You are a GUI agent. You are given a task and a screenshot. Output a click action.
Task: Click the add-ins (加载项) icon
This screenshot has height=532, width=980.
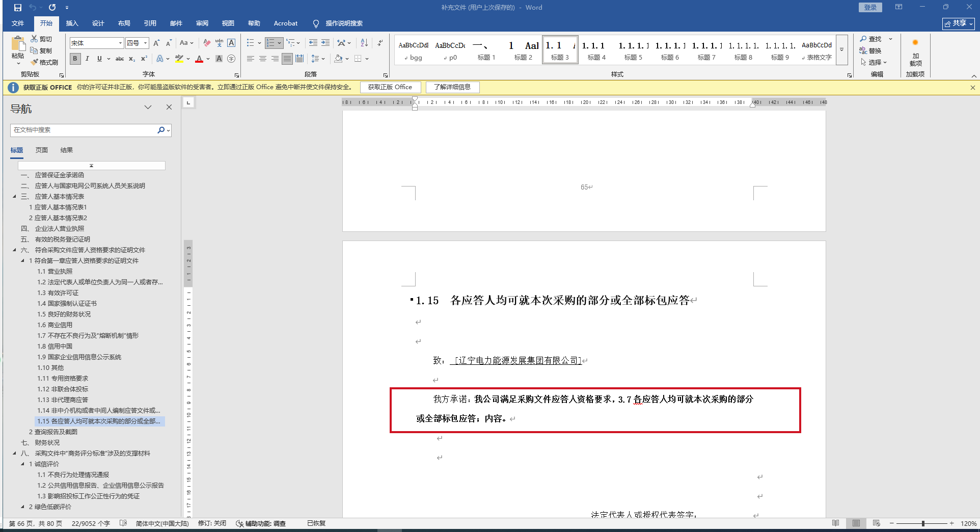pos(915,43)
